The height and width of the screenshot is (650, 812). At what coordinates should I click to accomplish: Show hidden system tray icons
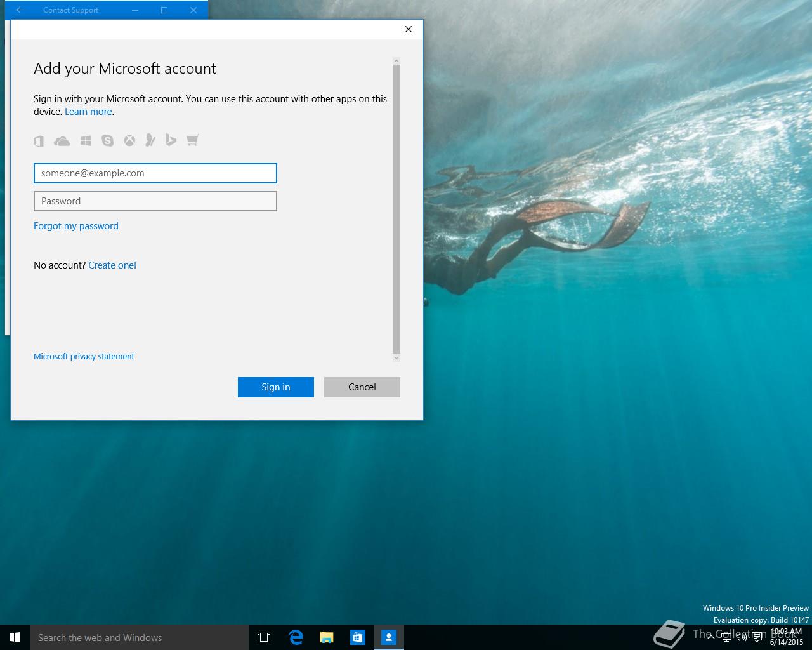711,637
